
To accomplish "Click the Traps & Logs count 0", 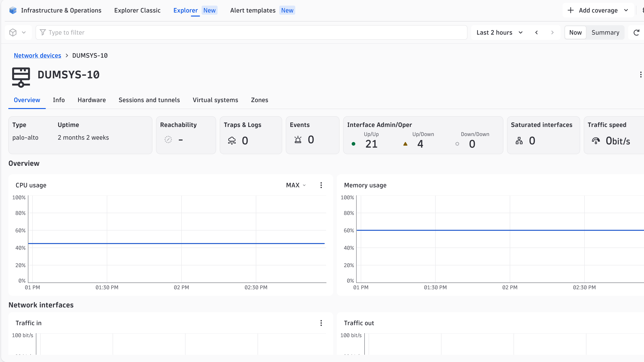I will tap(245, 141).
